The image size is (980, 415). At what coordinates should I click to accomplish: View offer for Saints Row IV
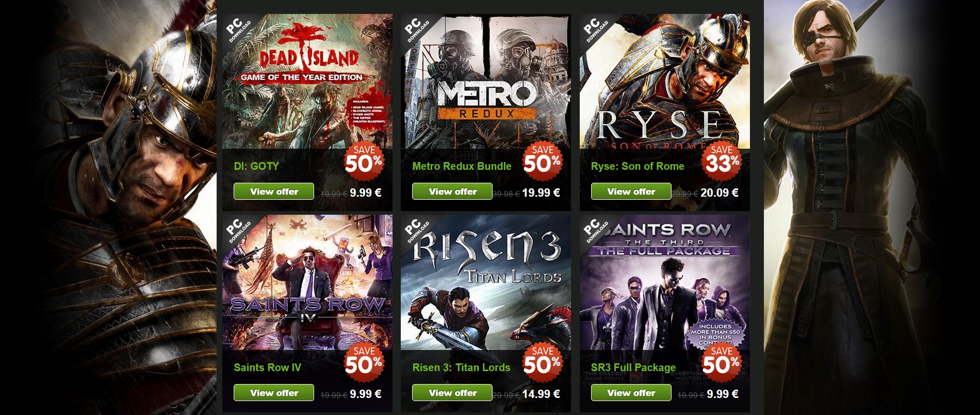(274, 393)
